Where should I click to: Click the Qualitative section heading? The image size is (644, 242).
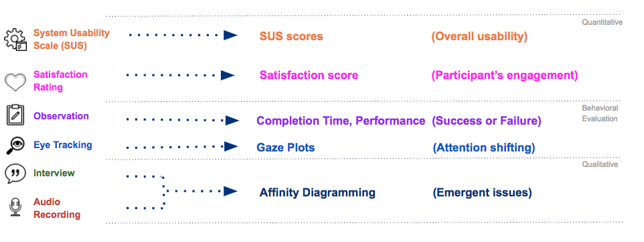600,165
